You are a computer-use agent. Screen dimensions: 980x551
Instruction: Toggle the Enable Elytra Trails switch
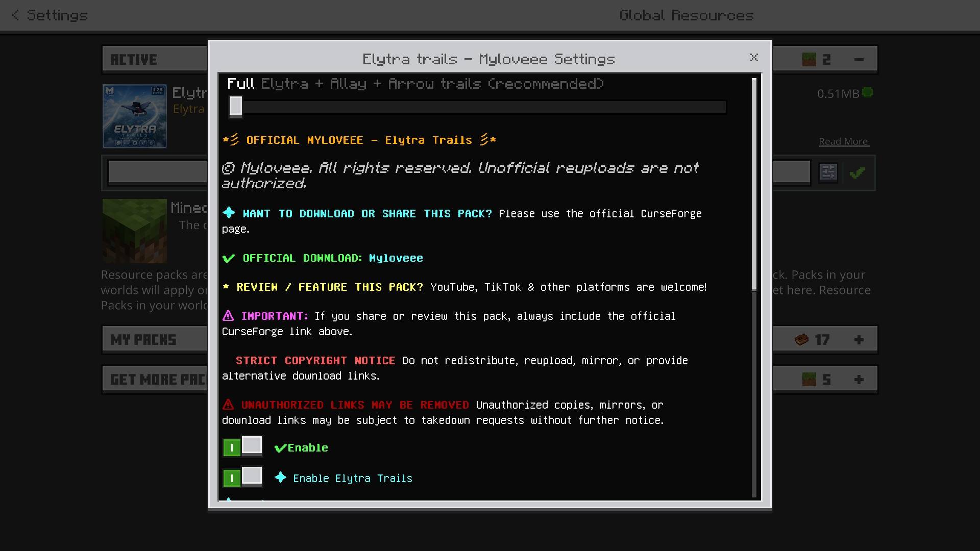pos(243,478)
